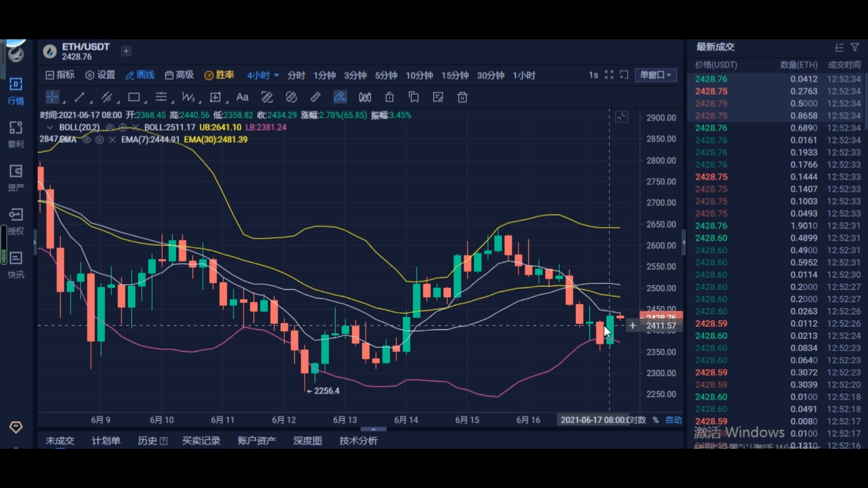
Task: Open the 计划单 planned orders tab
Action: pos(106,441)
